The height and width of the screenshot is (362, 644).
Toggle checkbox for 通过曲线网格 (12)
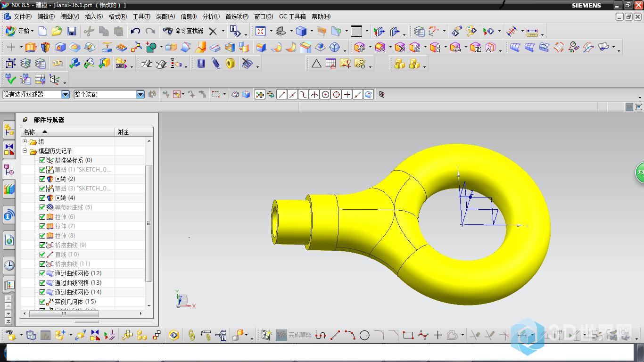pyautogui.click(x=42, y=273)
